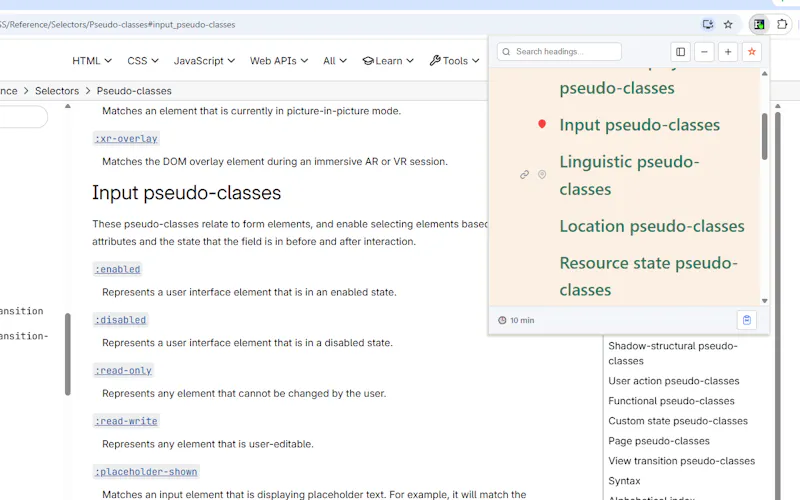
Task: Click the outline panel scroll down arrow
Action: (x=764, y=301)
